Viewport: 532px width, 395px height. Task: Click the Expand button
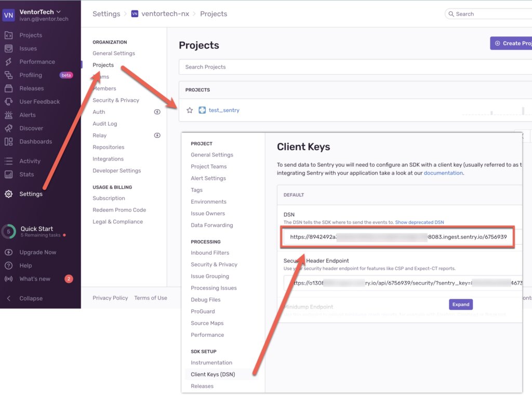461,305
